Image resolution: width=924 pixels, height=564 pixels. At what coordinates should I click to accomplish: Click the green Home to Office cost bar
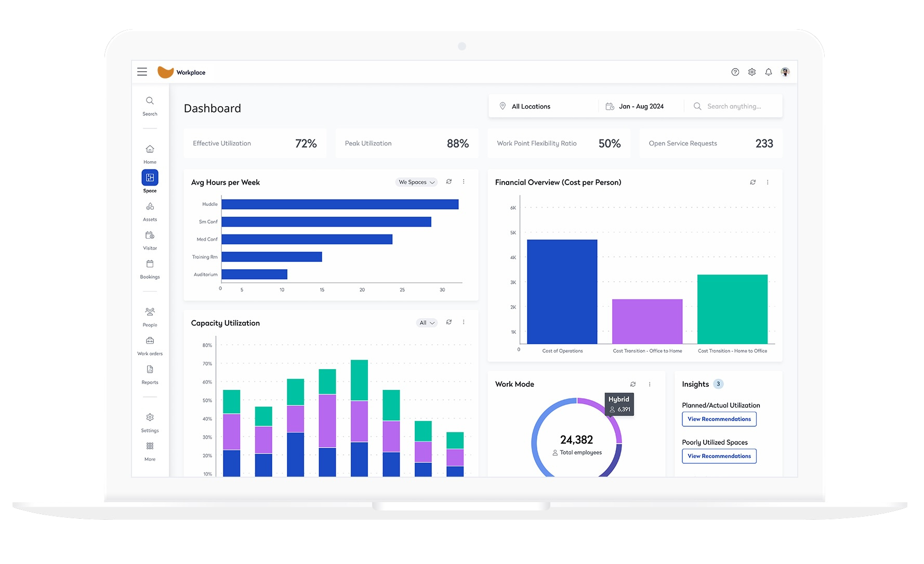[x=732, y=309]
